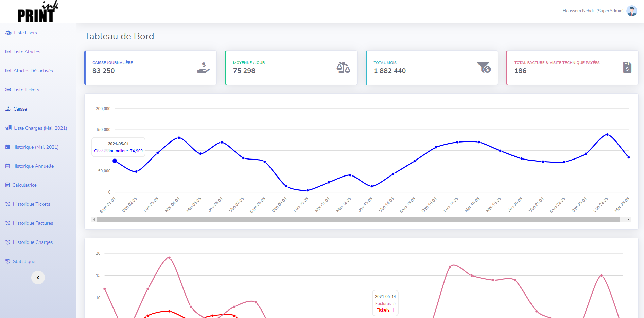
Task: View Historique Charges
Action: click(x=33, y=242)
